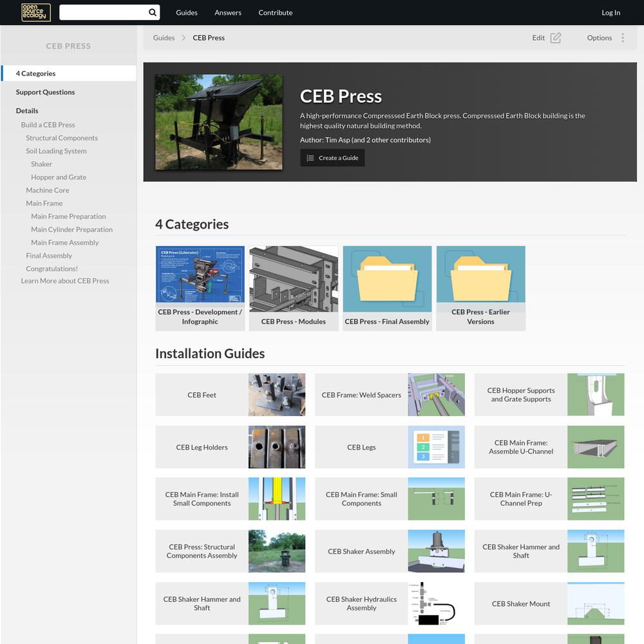Jump to Soil Loading System section
Image resolution: width=644 pixels, height=644 pixels.
56,151
